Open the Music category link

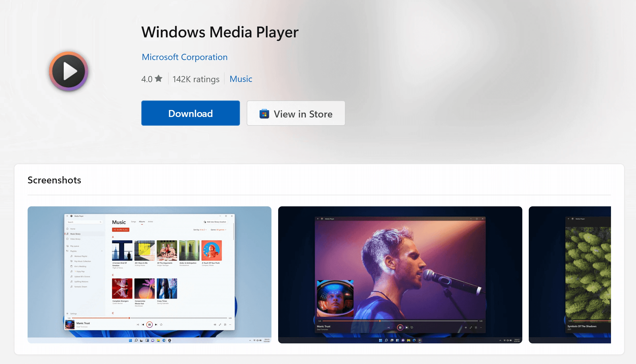(241, 79)
